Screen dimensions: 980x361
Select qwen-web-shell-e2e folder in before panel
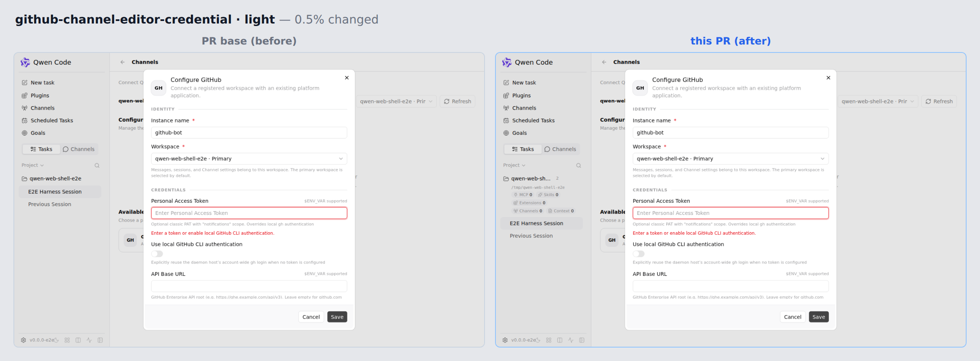point(51,178)
